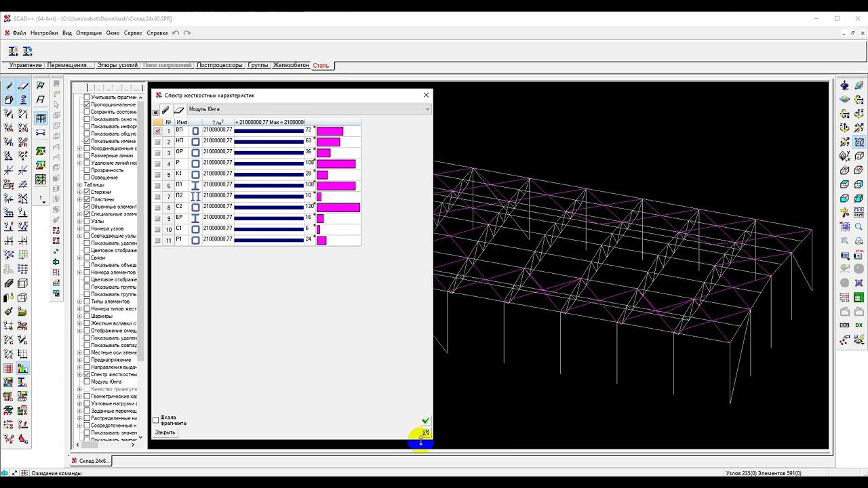Click the DX icon in the right toolbar

tap(859, 325)
